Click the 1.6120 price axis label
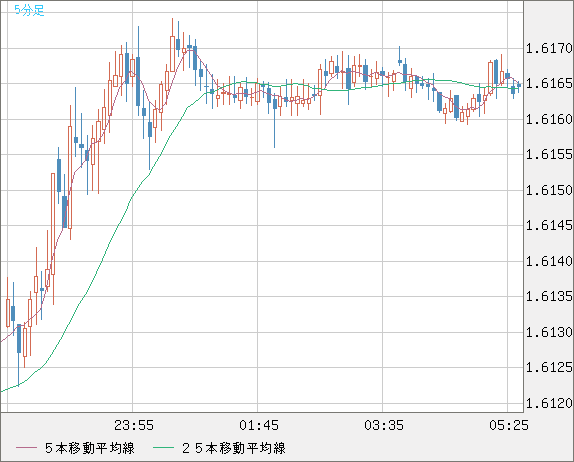The image size is (574, 462). pyautogui.click(x=549, y=403)
